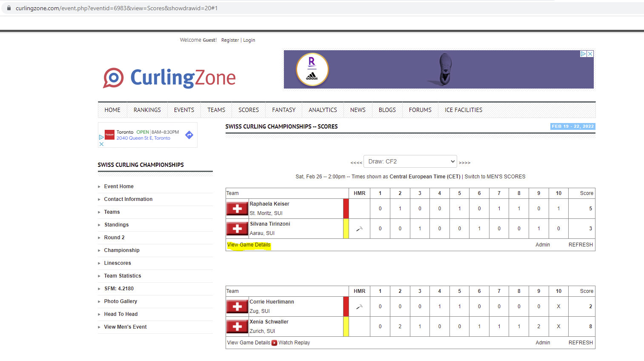Click the Swiss flag beside Raphaela Keiser
The height and width of the screenshot is (361, 644).
pyautogui.click(x=237, y=209)
